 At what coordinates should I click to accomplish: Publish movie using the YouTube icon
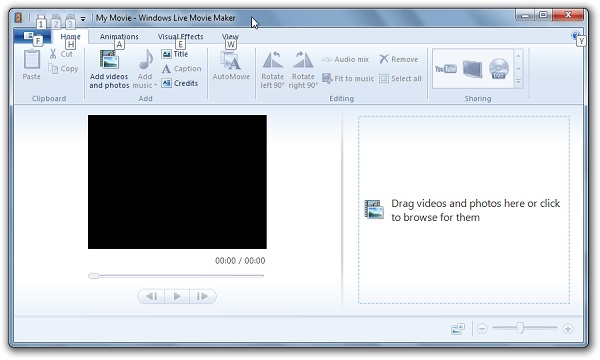(x=445, y=69)
